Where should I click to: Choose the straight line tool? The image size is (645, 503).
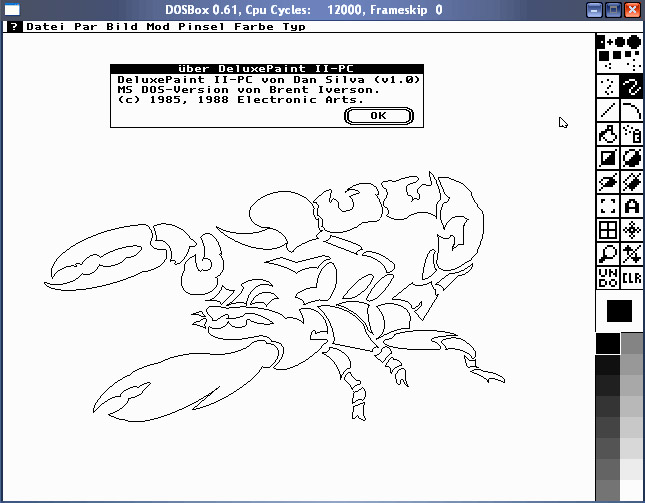(608, 110)
